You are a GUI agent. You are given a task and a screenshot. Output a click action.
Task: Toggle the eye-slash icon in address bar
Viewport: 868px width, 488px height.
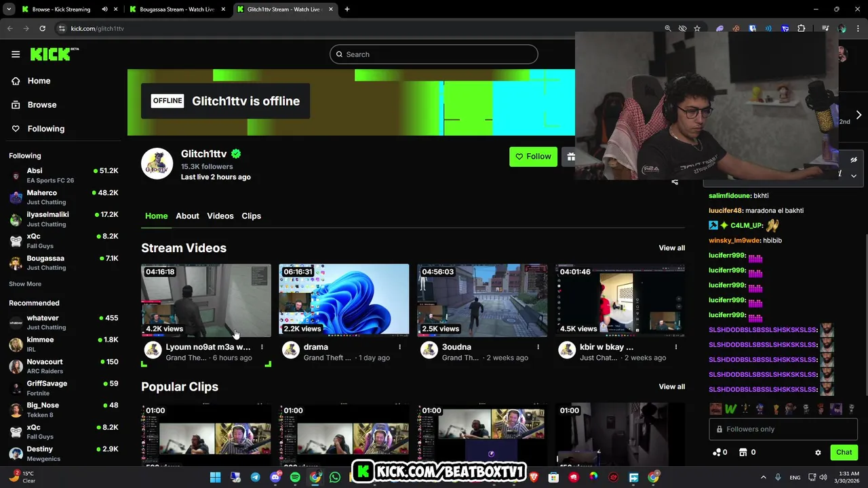682,28
